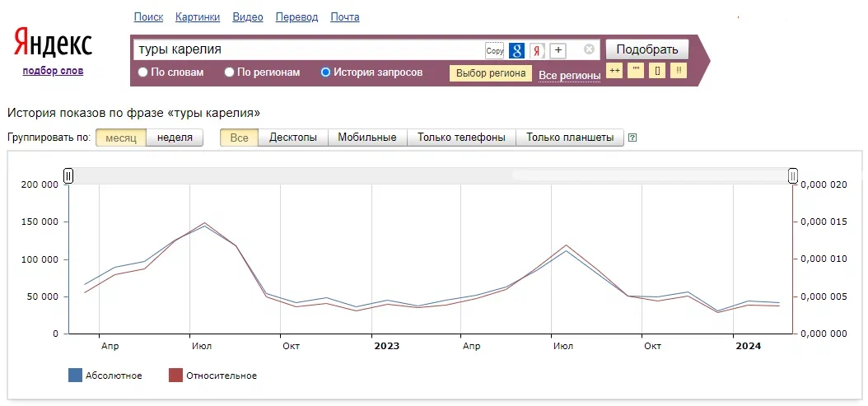The image size is (868, 406).
Task: Open the 'подбор слов' link
Action: (x=54, y=71)
